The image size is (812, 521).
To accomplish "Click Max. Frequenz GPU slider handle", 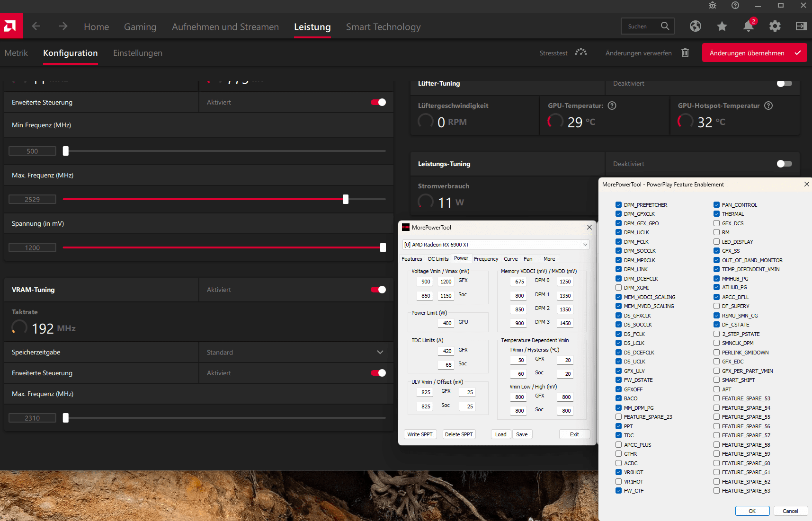I will coord(346,199).
